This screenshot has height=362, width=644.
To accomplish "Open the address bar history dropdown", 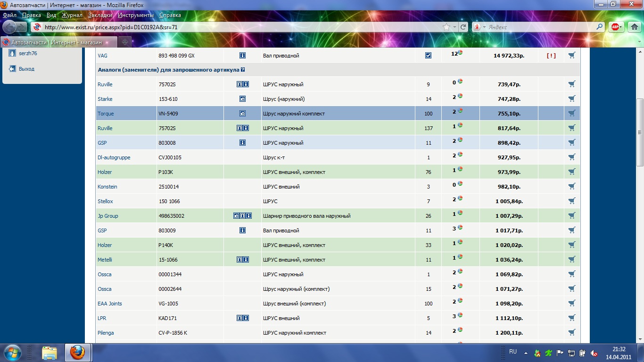I will (454, 27).
